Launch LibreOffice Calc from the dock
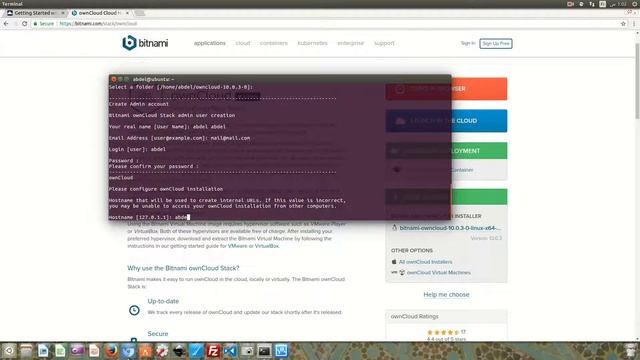The image size is (640, 360). click(60, 351)
